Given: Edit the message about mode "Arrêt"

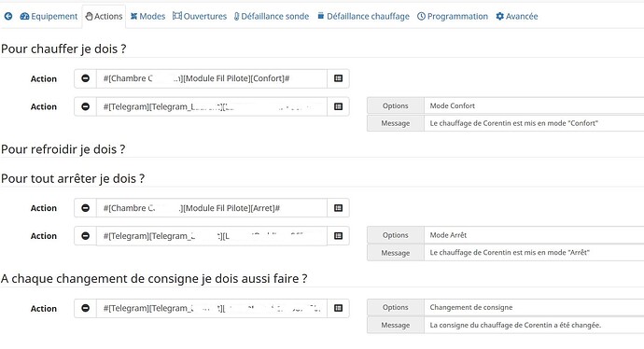Looking at the screenshot, I should pyautogui.click(x=534, y=253).
